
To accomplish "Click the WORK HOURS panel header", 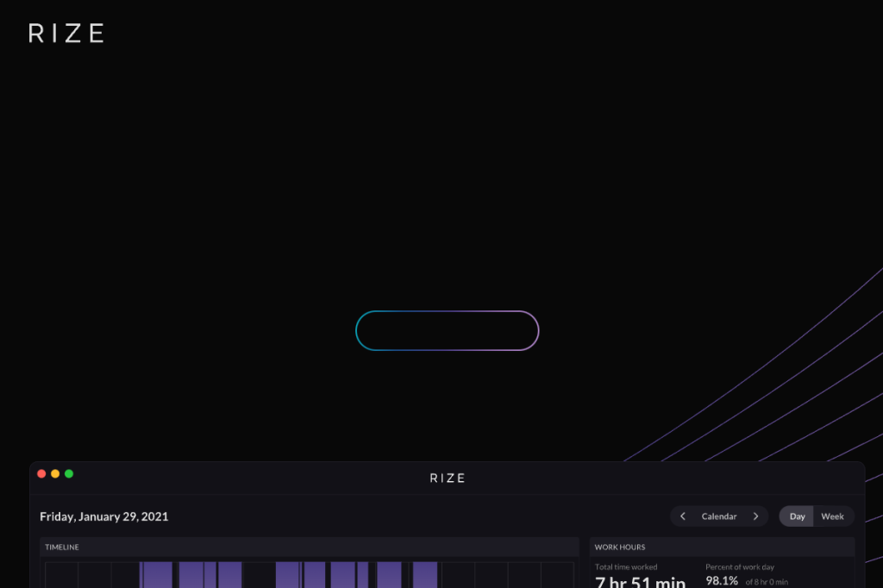I will [x=722, y=547].
